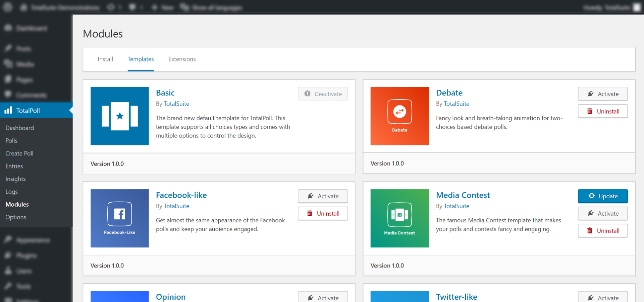Screen dimensions: 644x302
Task: Click the plug icon on Twitter-like Activate
Action: pos(591,298)
